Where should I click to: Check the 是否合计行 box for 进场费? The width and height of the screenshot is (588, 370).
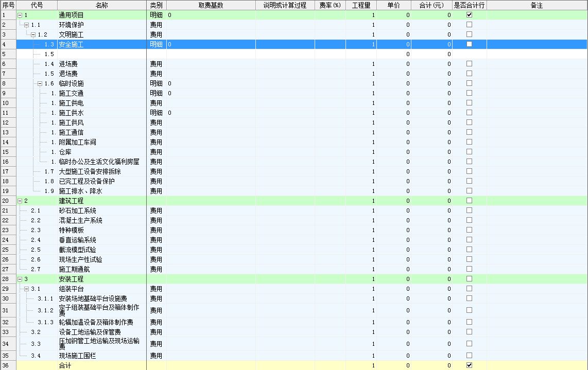pos(469,64)
